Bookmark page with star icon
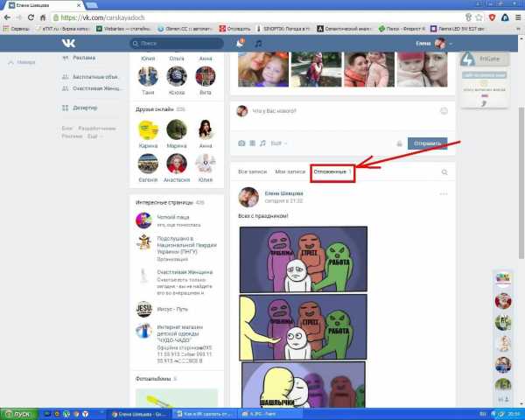The image size is (525, 420). (479, 17)
